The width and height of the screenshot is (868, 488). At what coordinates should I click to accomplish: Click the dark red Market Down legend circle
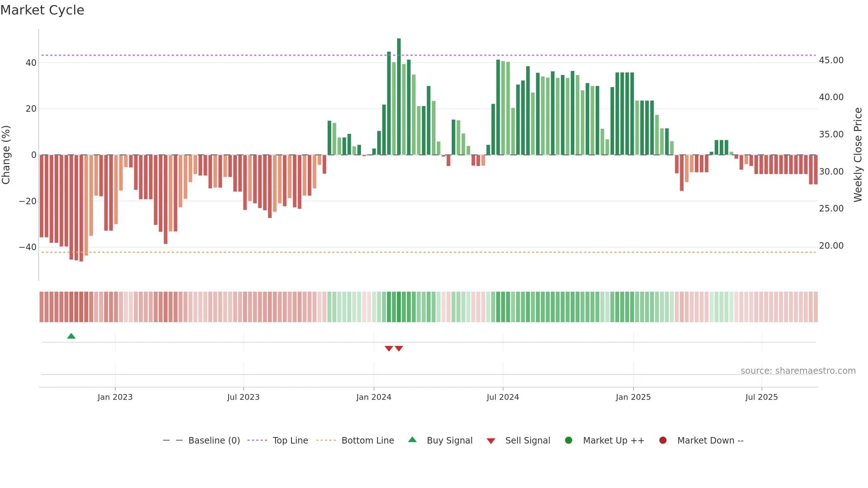click(663, 440)
